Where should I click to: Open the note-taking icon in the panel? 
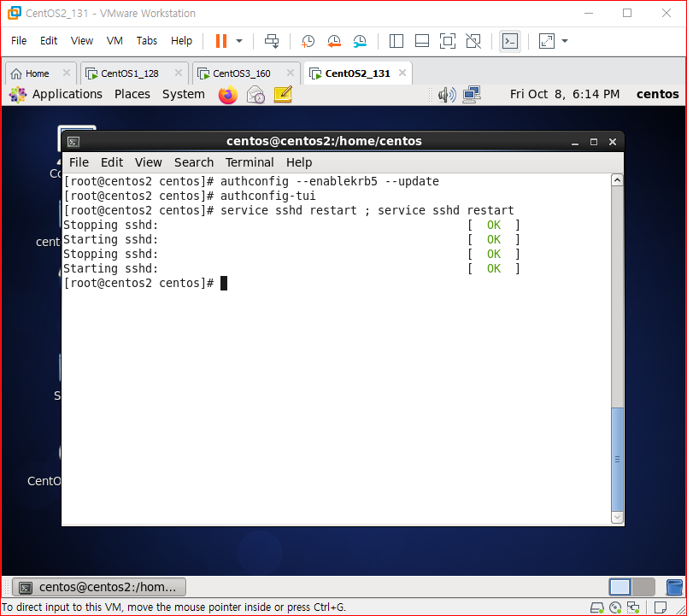(283, 95)
